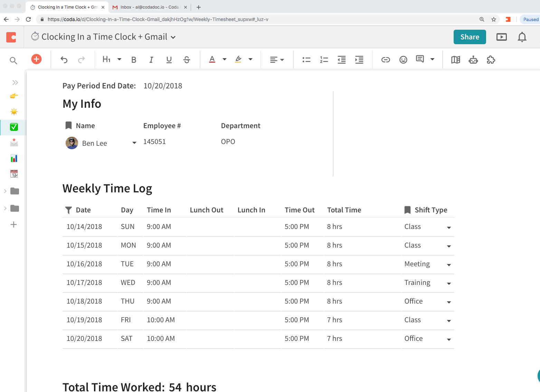Screen dimensions: 540x392
Task: Open the notifications bell
Action: [522, 37]
